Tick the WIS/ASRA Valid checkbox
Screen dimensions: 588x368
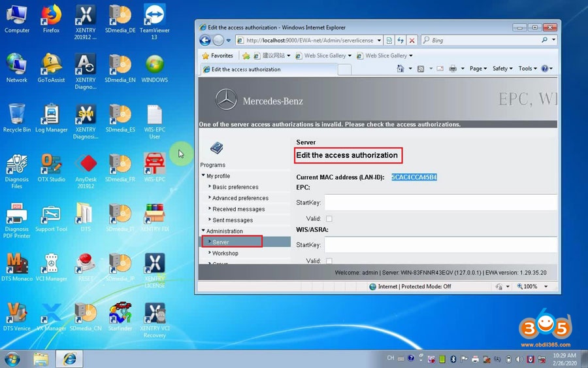pos(329,261)
